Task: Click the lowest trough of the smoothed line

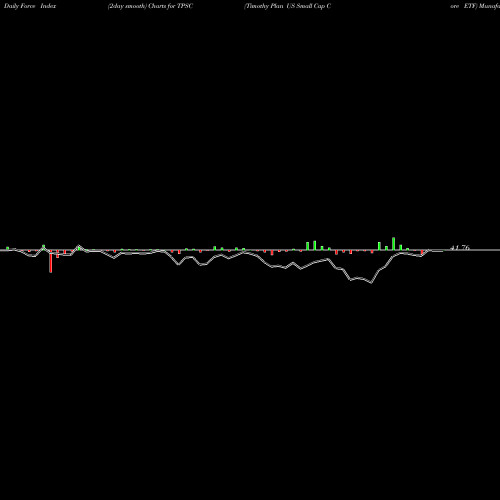Action: coord(371,283)
